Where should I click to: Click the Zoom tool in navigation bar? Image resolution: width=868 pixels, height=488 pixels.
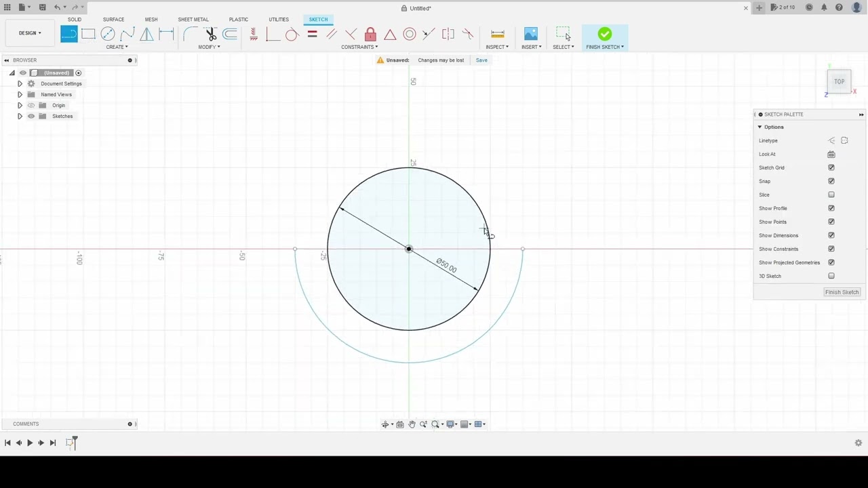click(x=423, y=424)
